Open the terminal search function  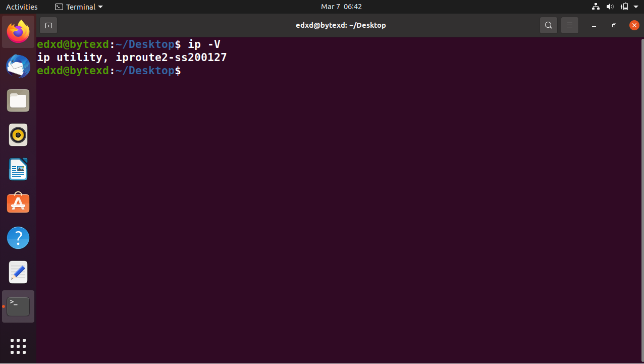(x=548, y=25)
